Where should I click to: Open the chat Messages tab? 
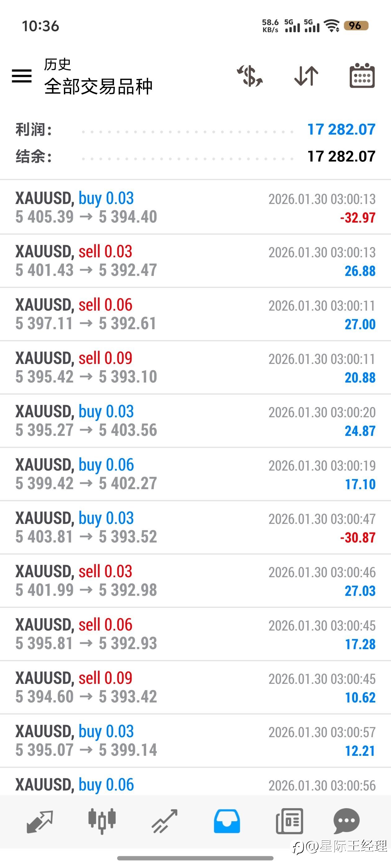[x=346, y=821]
